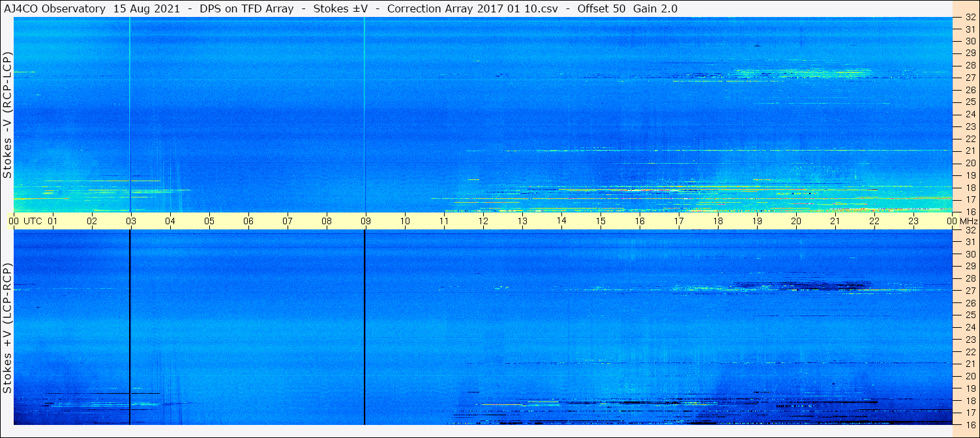This screenshot has height=438, width=980.
Task: Select the 21 hour mark on time axis
Action: tap(835, 221)
